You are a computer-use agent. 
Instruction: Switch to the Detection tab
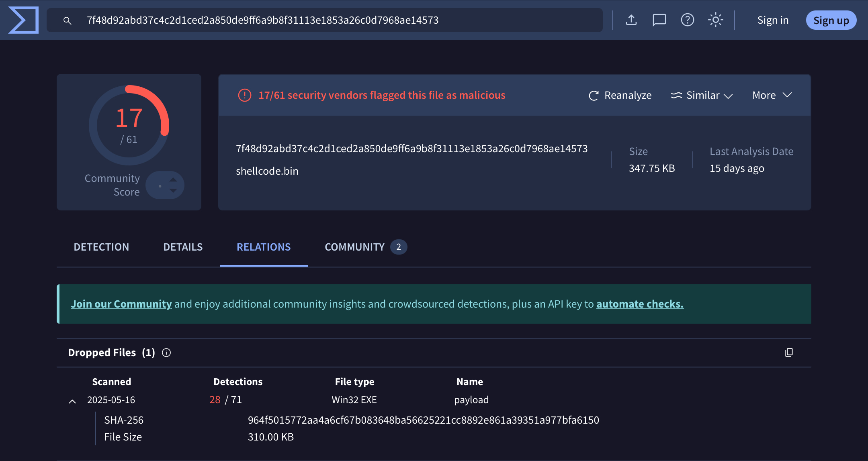[x=101, y=247]
